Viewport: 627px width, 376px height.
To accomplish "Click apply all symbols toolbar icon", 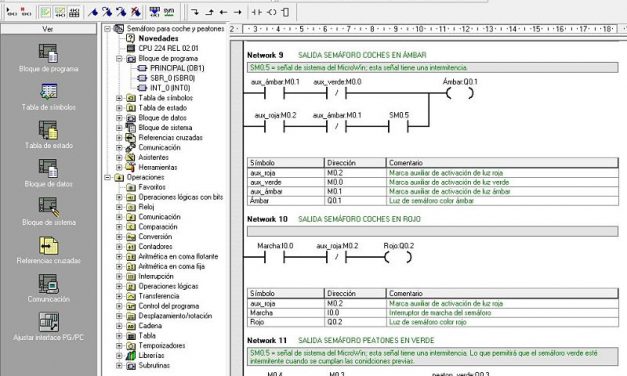I will tap(154, 12).
